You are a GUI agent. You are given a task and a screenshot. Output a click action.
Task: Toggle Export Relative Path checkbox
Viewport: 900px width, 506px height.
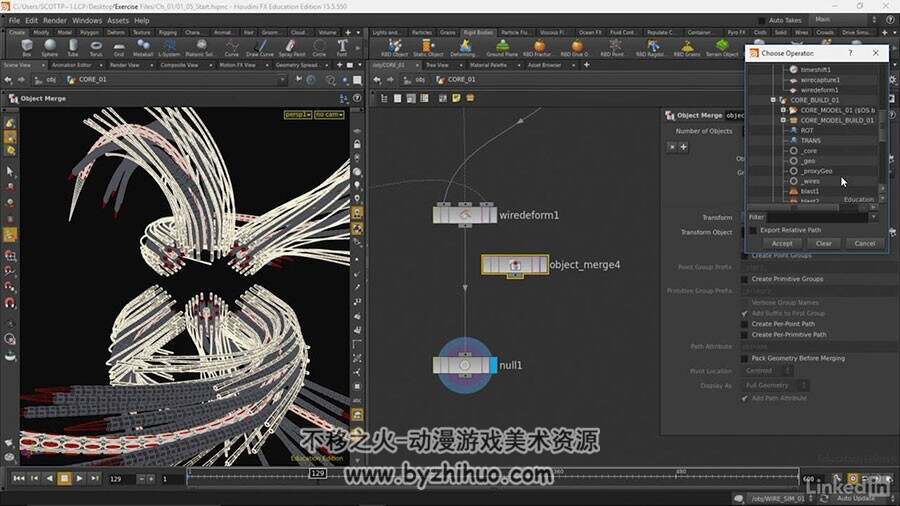pyautogui.click(x=753, y=230)
